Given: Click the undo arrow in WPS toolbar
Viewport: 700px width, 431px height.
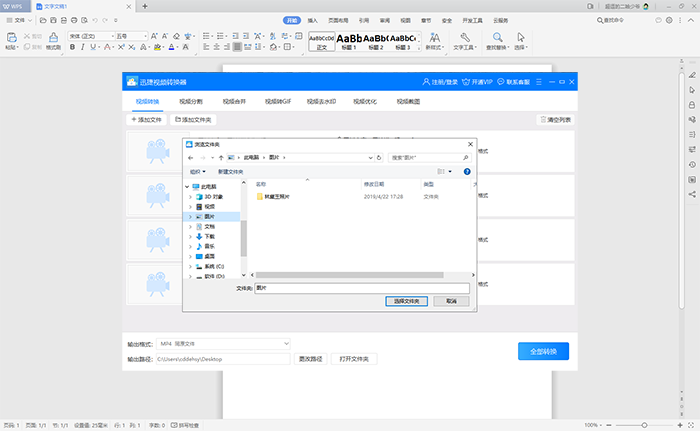Looking at the screenshot, I should [x=95, y=20].
